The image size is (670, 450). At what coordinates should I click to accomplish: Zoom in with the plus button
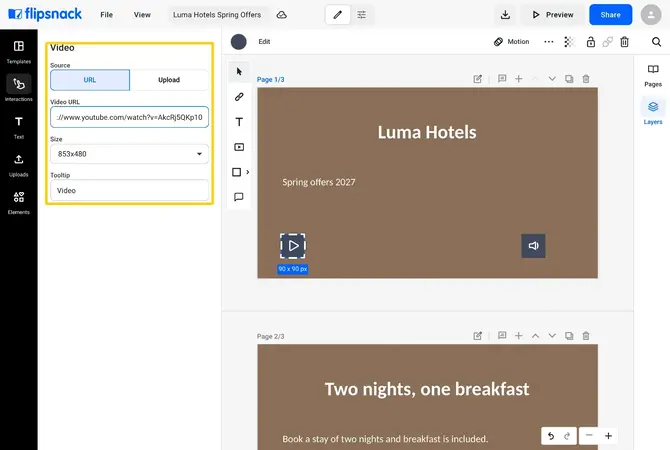coord(608,436)
